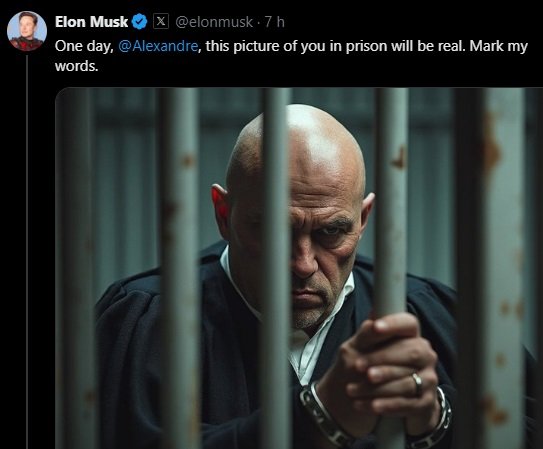
Task: Click the 'One day,' text starting the tweet
Action: click(x=84, y=46)
